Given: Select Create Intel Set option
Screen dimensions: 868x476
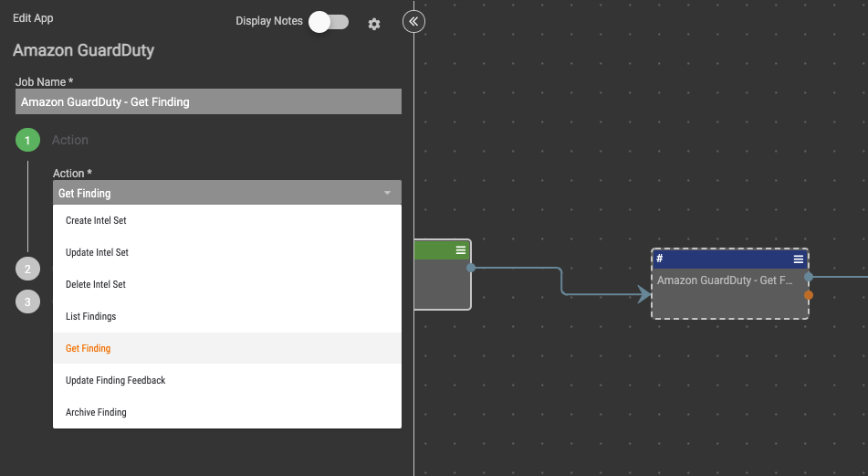Looking at the screenshot, I should 227,220.
